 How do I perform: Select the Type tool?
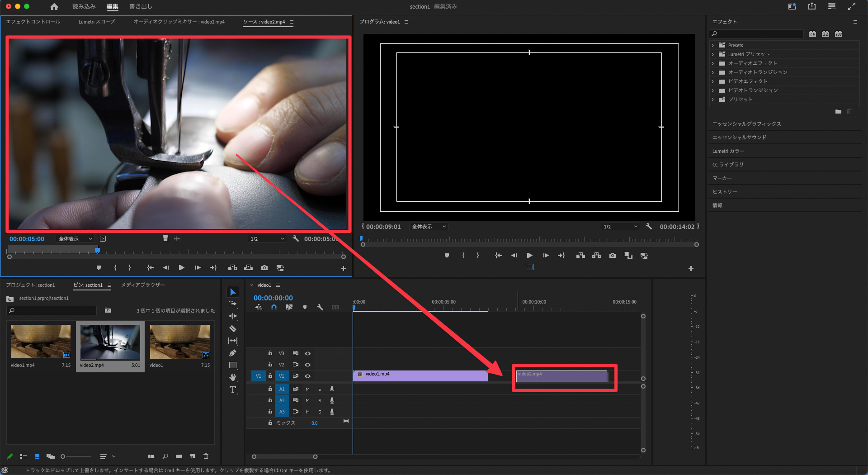(233, 389)
